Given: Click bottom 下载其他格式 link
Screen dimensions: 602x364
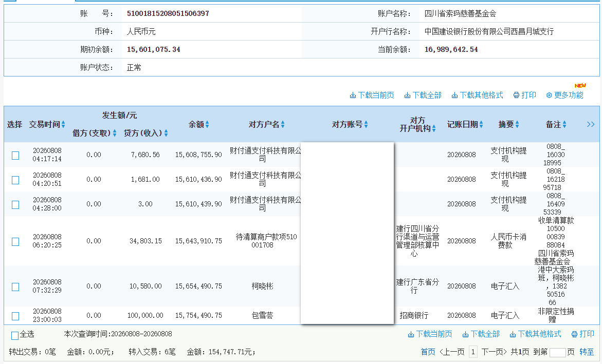Looking at the screenshot, I should 535,334.
